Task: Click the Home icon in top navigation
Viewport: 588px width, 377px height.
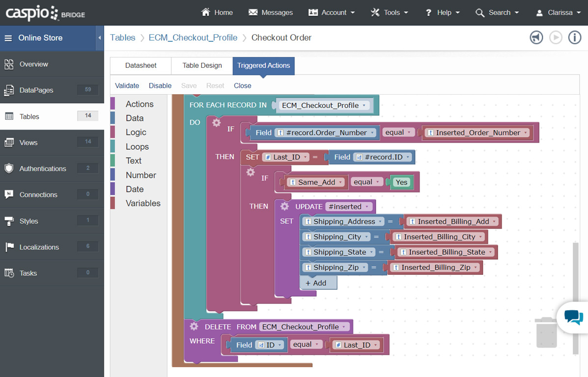Action: [x=206, y=12]
